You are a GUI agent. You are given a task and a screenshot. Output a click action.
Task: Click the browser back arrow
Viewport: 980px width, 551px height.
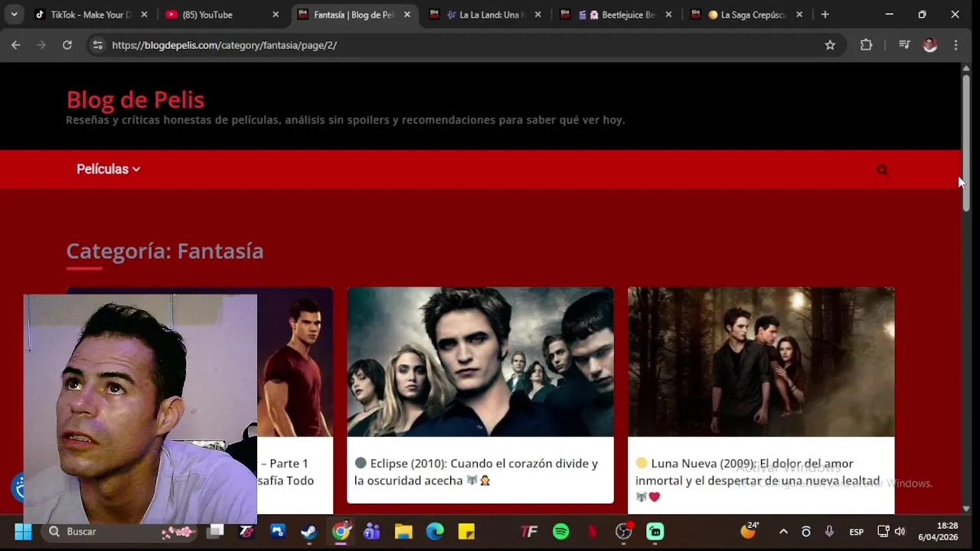tap(15, 45)
